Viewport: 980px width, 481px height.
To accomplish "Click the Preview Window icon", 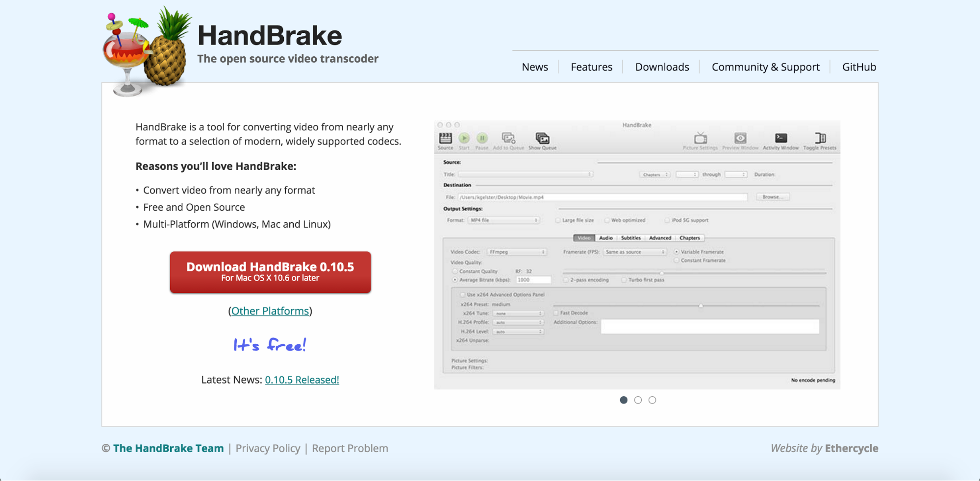I will (740, 139).
